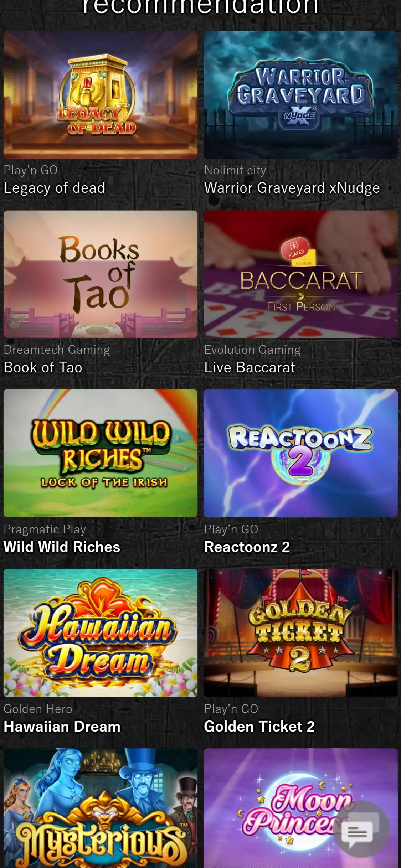Select the 'Wild Wild Riches' title
The height and width of the screenshot is (868, 401).
tap(62, 547)
